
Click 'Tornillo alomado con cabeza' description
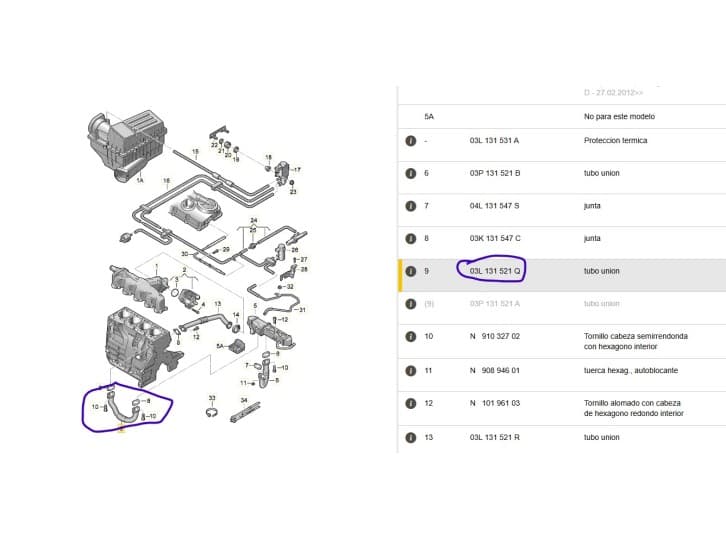[632, 403]
